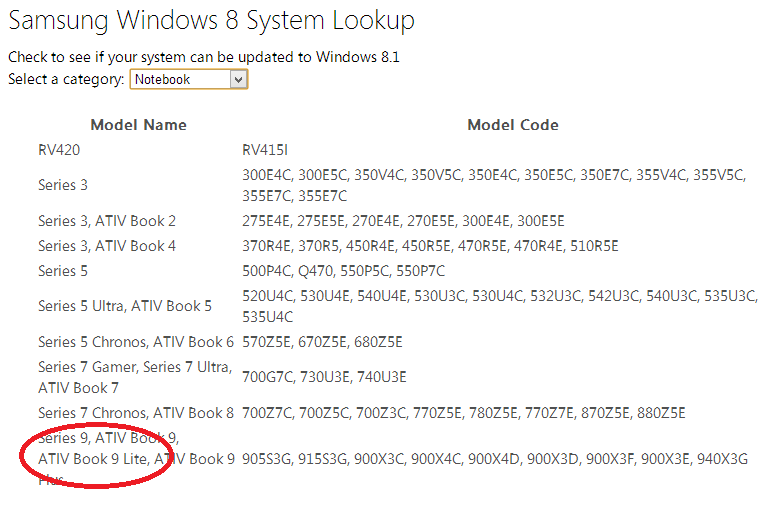This screenshot has width=775, height=507.
Task: Select the 'ATIV Book 9 Lite' model name
Action: [93, 459]
